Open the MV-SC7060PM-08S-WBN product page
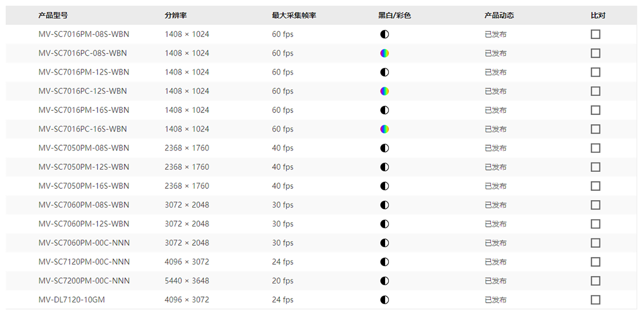Viewport: 644px width, 313px height. [x=84, y=205]
